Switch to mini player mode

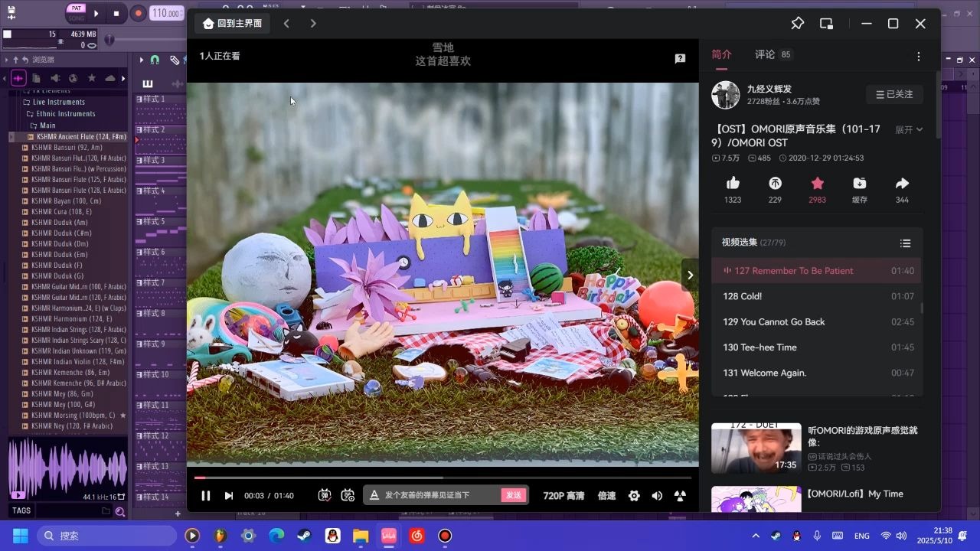pyautogui.click(x=826, y=24)
